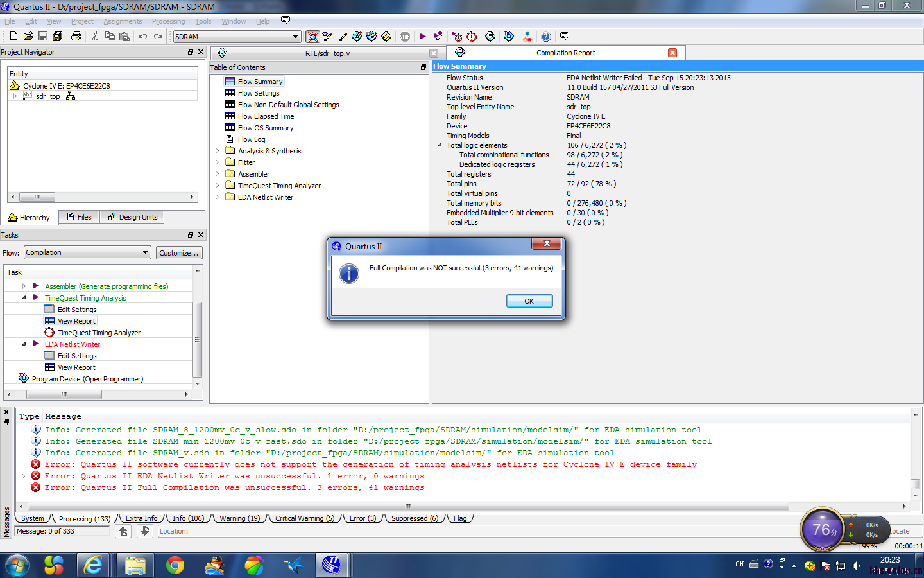Open the SDRAM revision dropdown
Image resolution: width=924 pixels, height=578 pixels.
click(296, 37)
